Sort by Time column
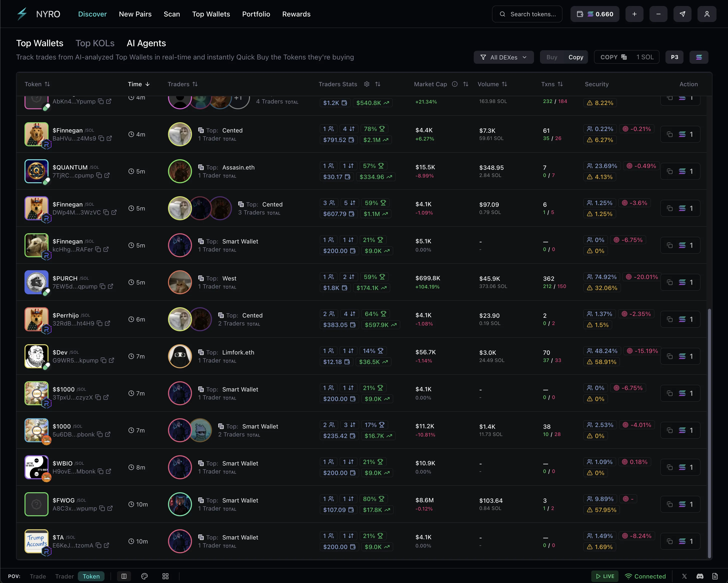Screen dimensions: 728x583 [139, 84]
